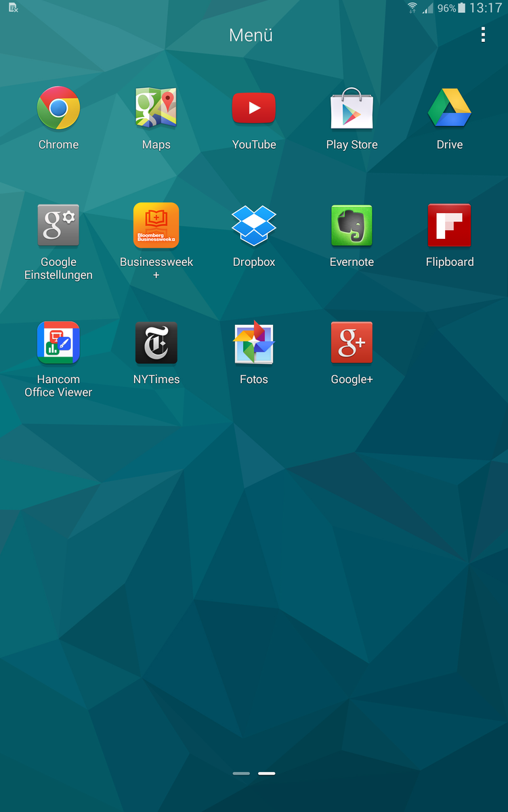This screenshot has width=508, height=812.
Task: Switch to the first app page indicator
Action: click(x=241, y=773)
